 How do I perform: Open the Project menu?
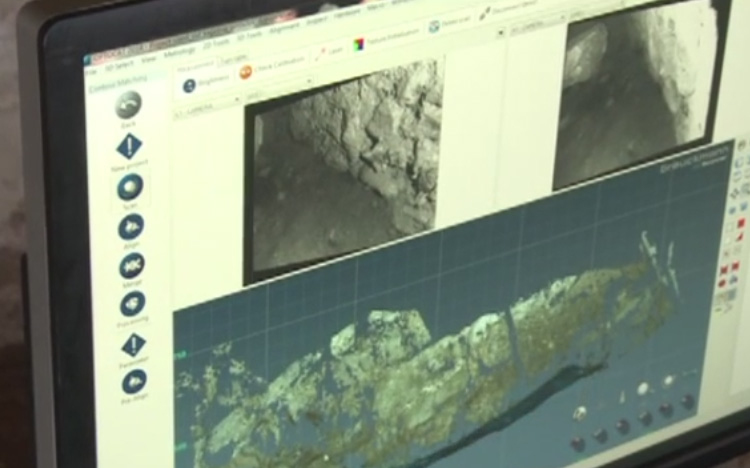(x=317, y=21)
